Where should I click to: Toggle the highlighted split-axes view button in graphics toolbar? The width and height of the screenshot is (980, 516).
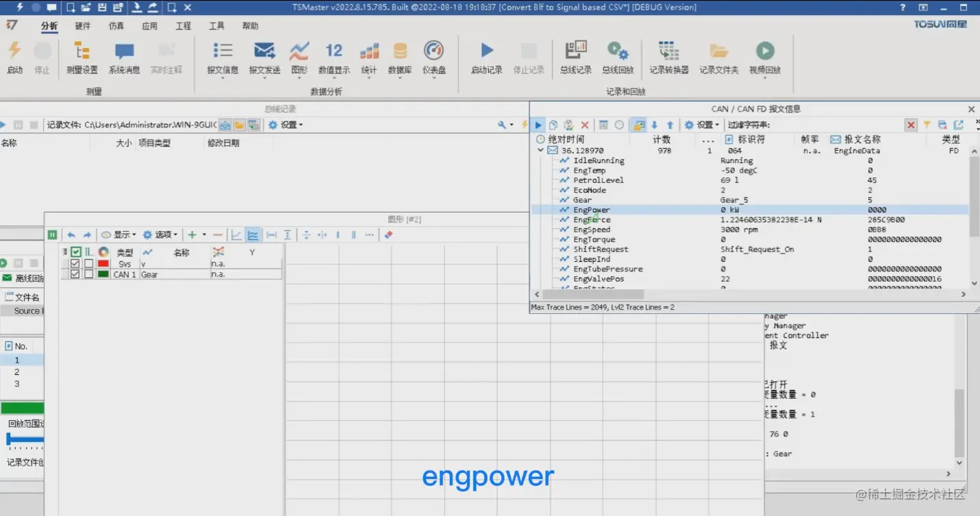[x=253, y=234]
